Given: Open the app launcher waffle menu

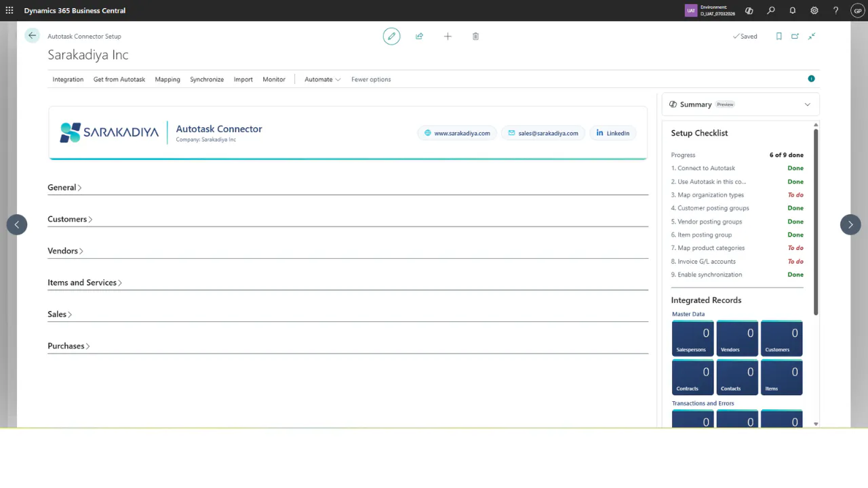Looking at the screenshot, I should (x=9, y=10).
